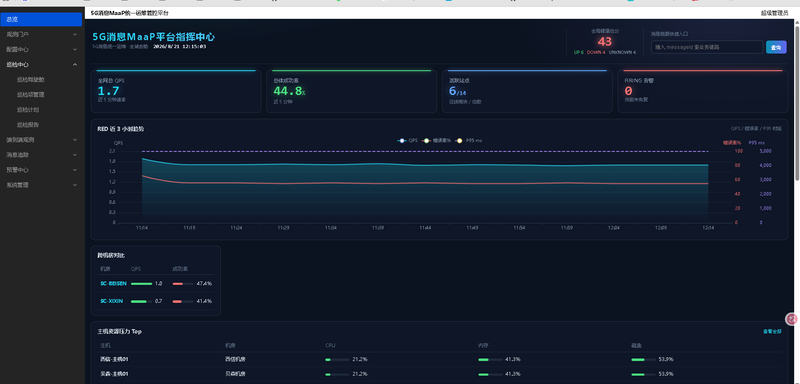
Task: Expand the 端到端观测 chevron
Action: click(75, 139)
